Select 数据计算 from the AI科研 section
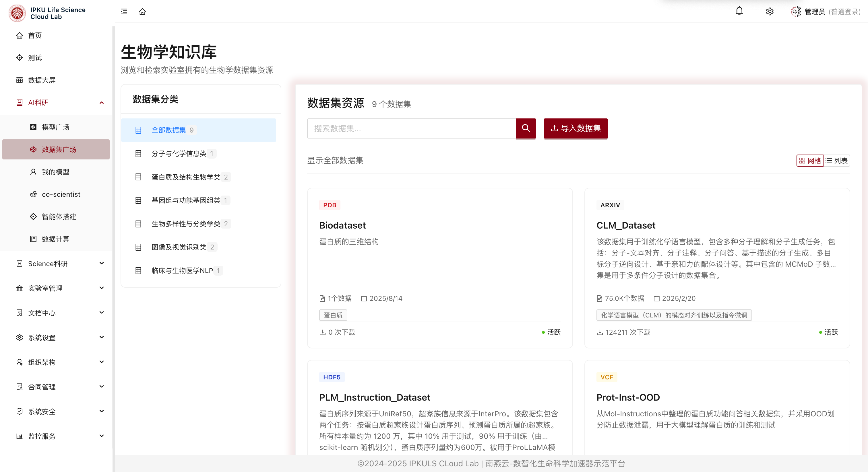 point(55,239)
